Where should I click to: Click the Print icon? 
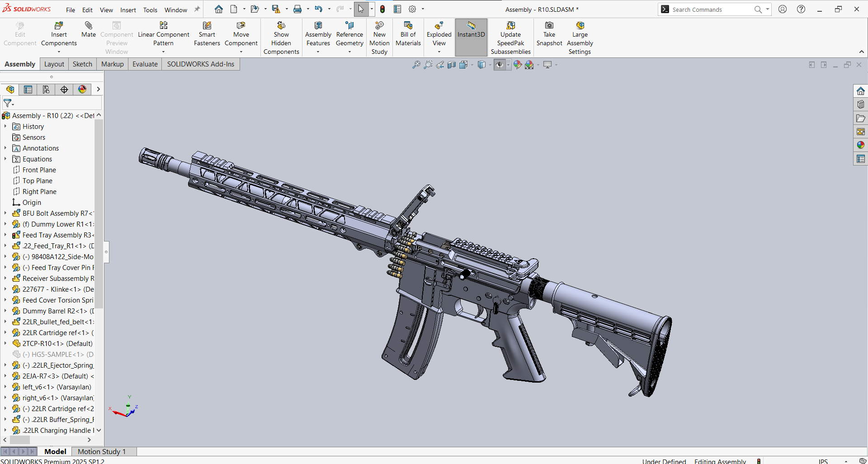pos(297,9)
